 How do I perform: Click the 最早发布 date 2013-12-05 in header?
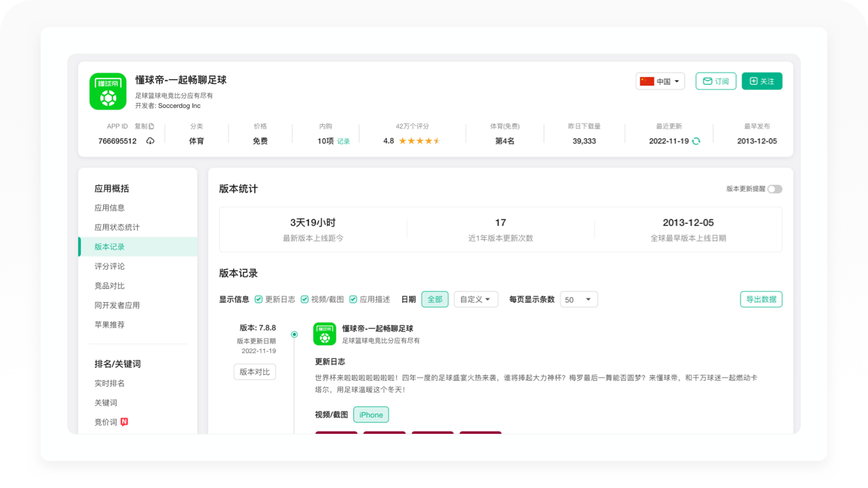click(757, 141)
